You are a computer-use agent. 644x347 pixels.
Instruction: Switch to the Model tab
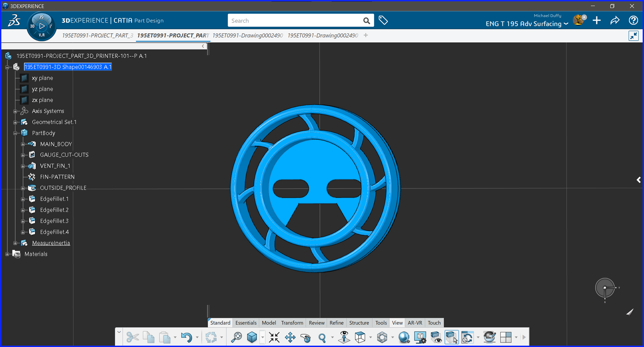[x=269, y=323]
